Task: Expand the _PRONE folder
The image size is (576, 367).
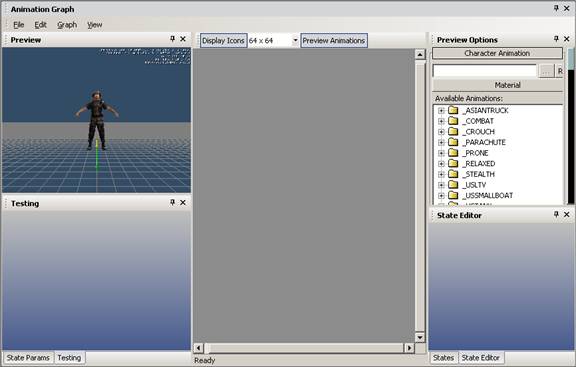Action: (x=441, y=153)
